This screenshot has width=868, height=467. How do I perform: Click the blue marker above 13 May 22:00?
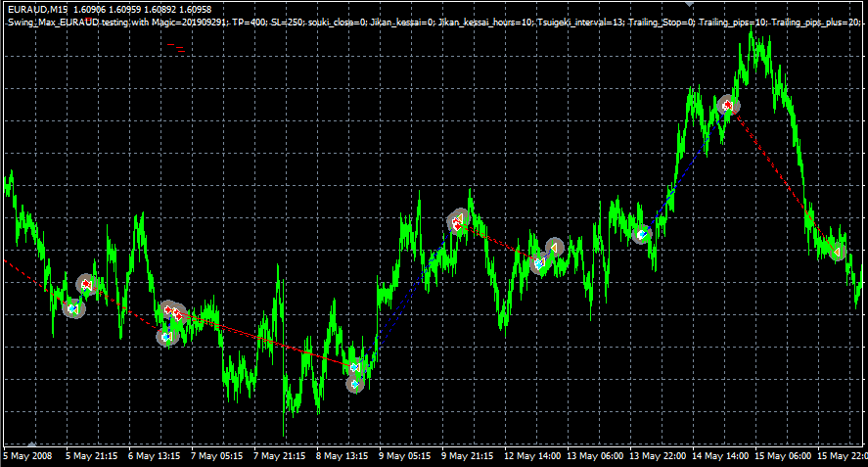pyautogui.click(x=642, y=235)
